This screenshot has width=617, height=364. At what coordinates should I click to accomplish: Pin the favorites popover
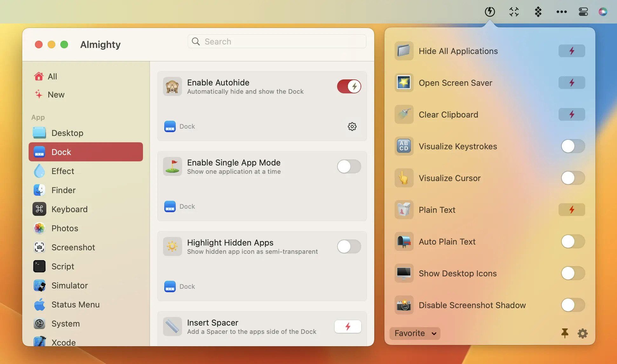(565, 333)
